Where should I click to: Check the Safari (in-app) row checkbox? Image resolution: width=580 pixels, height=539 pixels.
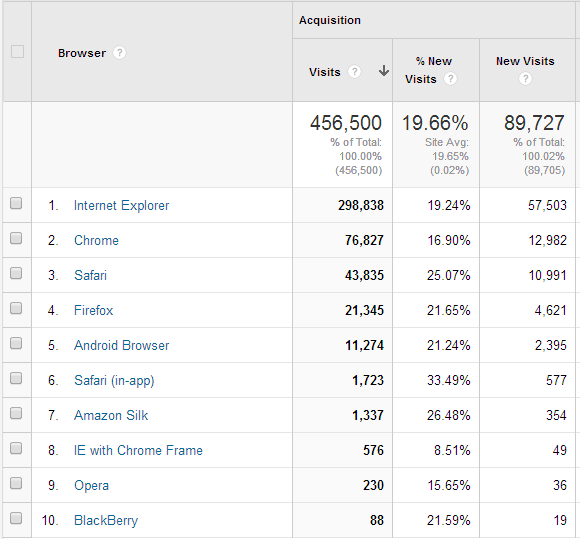(x=16, y=378)
